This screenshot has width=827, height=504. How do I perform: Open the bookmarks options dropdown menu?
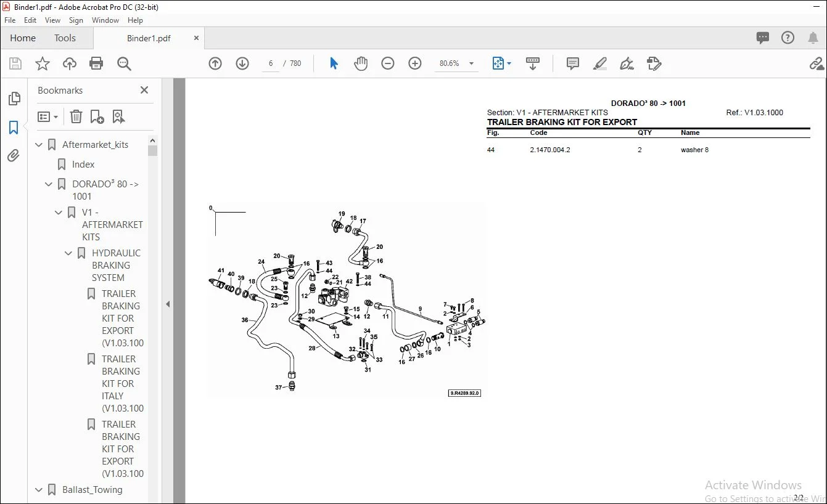coord(48,116)
